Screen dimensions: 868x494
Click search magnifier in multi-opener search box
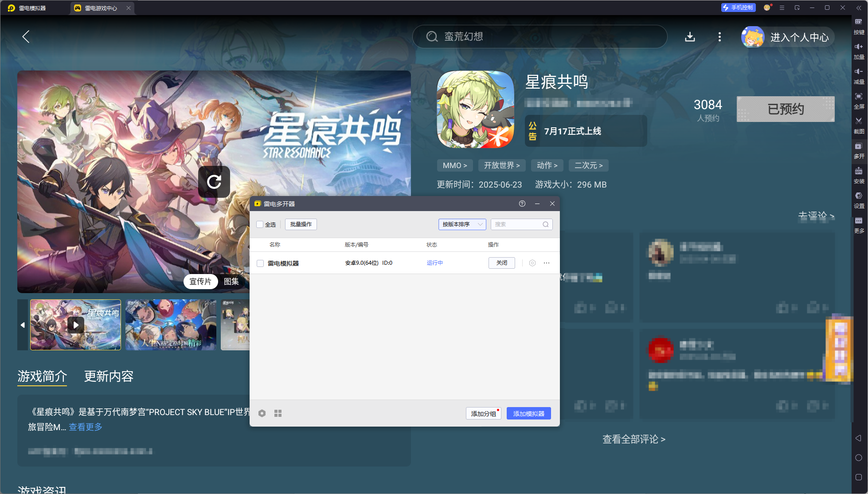tap(546, 224)
